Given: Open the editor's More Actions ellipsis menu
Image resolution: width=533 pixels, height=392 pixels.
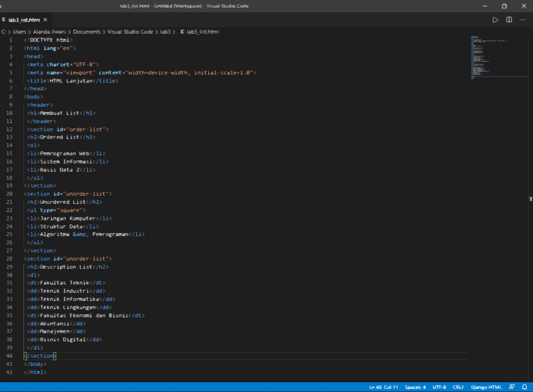Looking at the screenshot, I should point(522,20).
